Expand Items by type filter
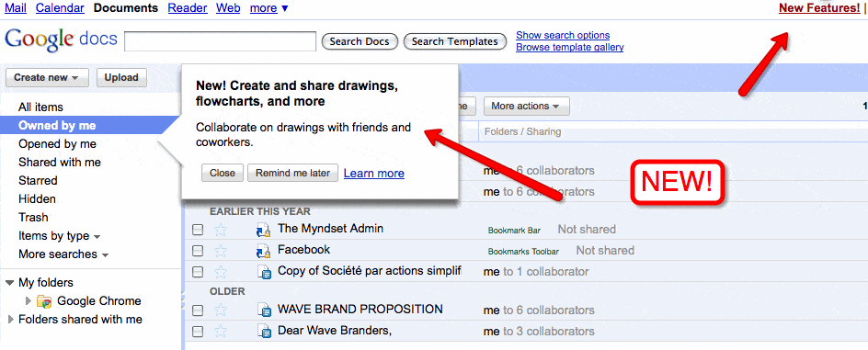The image size is (868, 350). tap(59, 235)
